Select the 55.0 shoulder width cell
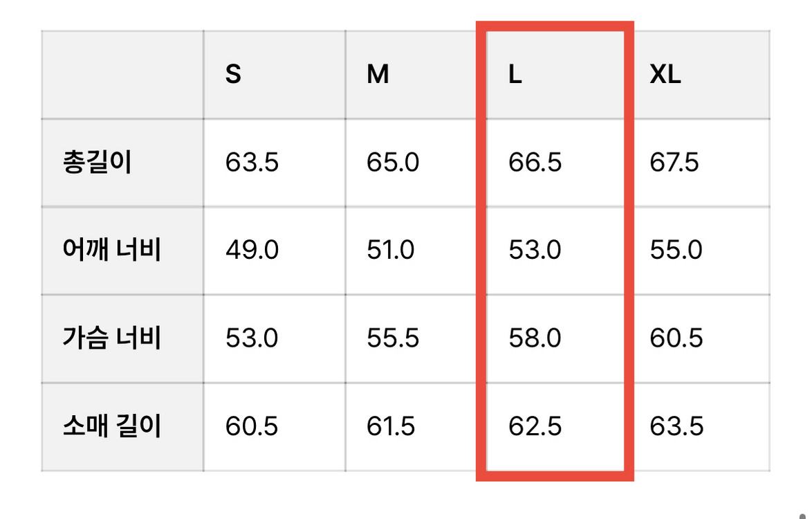This screenshot has width=812, height=519. pyautogui.click(x=676, y=250)
